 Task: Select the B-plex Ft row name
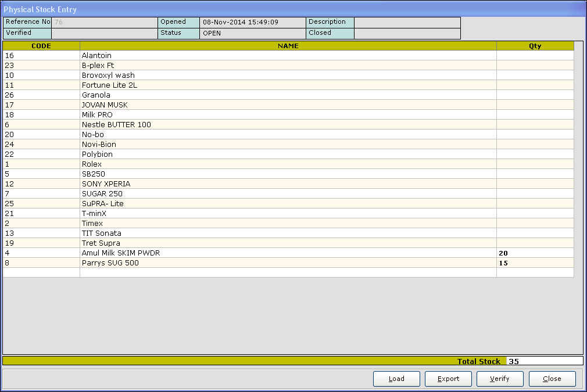coord(98,65)
